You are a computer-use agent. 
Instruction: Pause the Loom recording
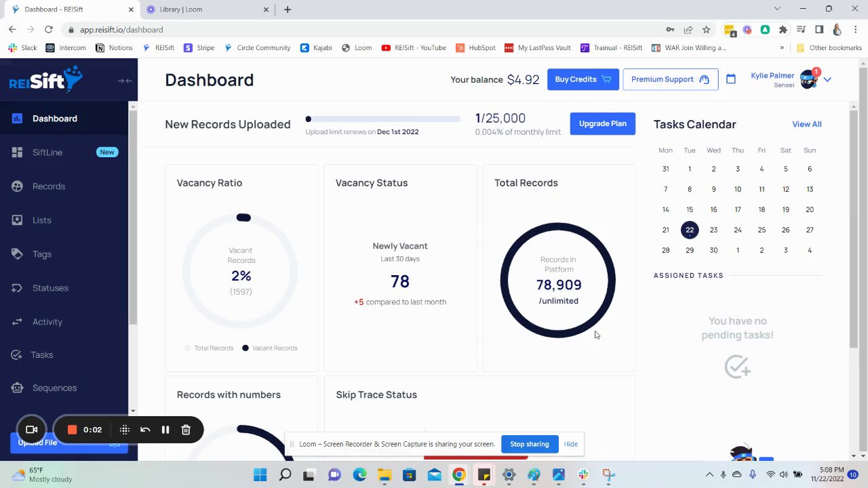coord(165,430)
